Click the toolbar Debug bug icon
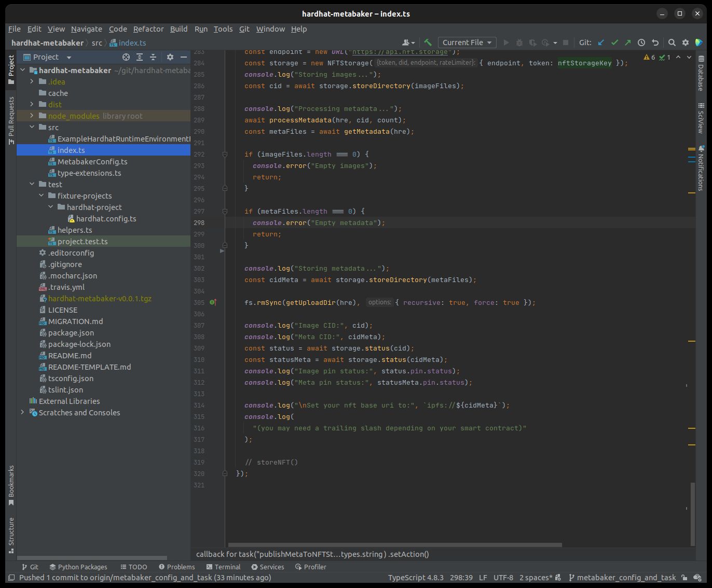Screen dimensions: 712x588 click(519, 43)
